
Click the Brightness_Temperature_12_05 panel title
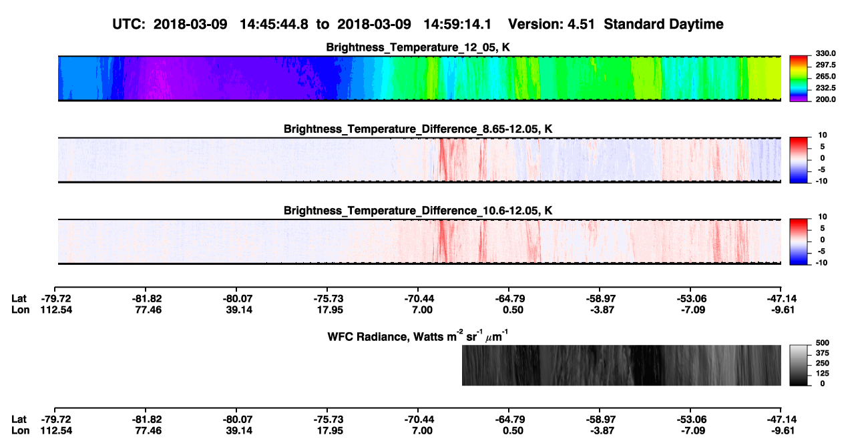tap(418, 47)
